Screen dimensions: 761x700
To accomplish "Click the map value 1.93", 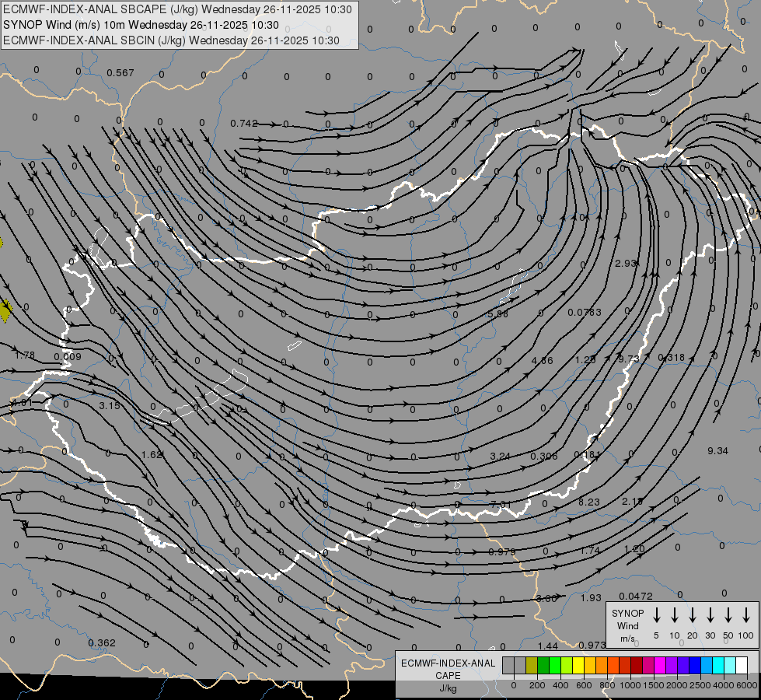I will point(591,597).
